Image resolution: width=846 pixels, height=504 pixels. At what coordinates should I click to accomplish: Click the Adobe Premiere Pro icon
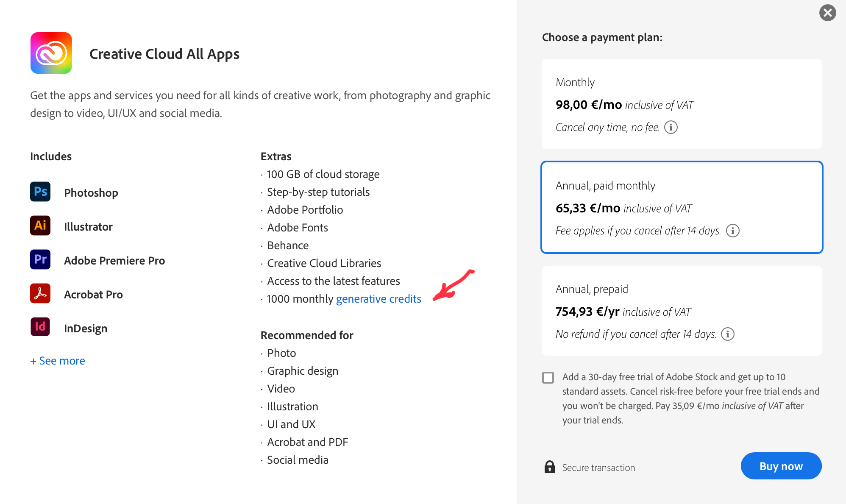click(40, 260)
